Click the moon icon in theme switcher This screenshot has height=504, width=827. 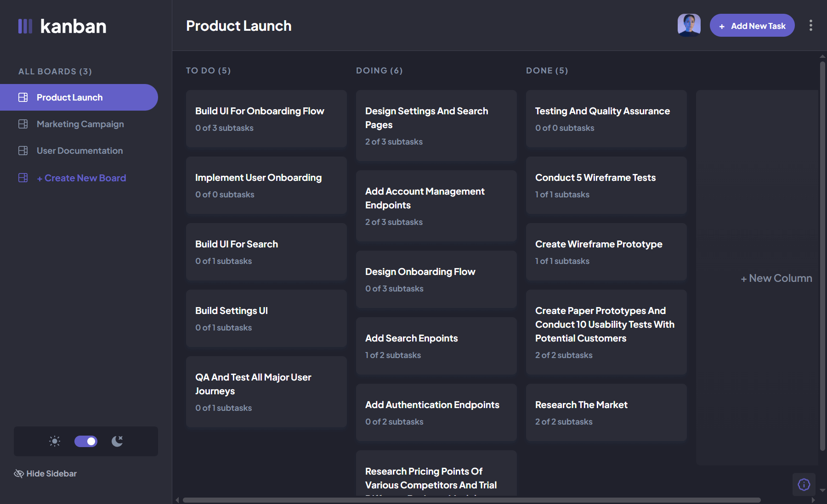117,441
